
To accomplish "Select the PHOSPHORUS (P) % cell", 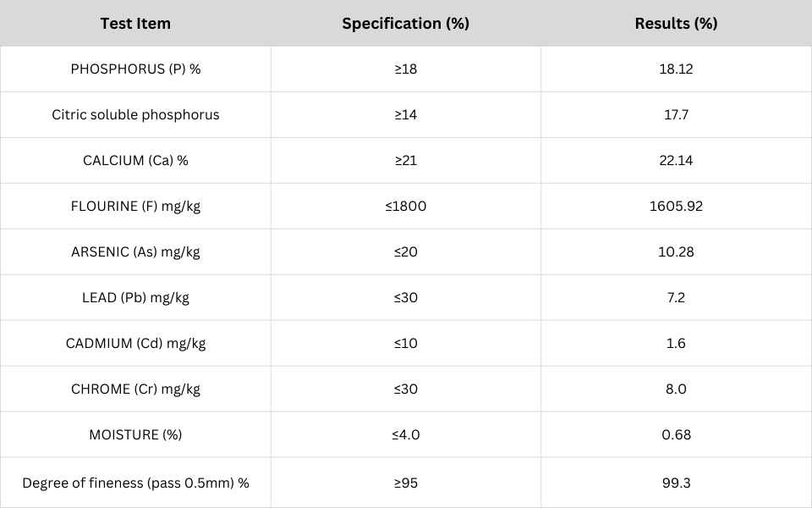I will point(135,69).
